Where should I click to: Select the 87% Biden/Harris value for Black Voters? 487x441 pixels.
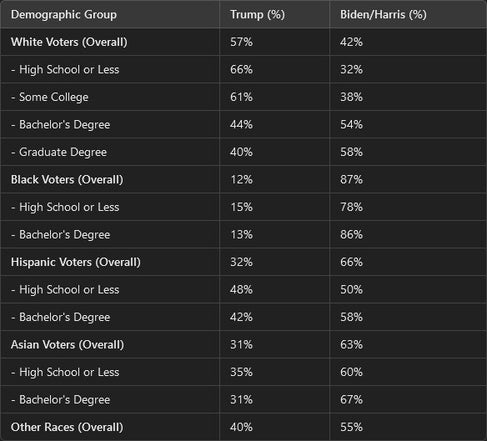(351, 180)
